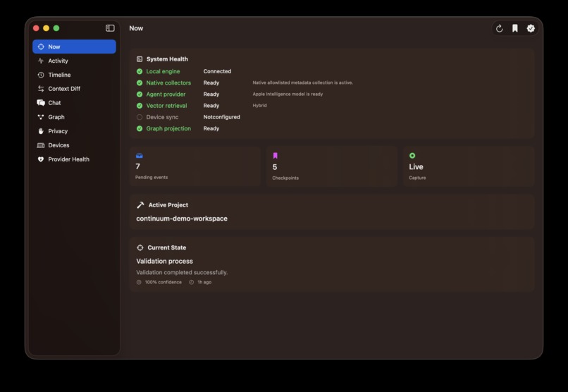Click the System Health heading
Viewport: 568px width, 392px height.
167,59
